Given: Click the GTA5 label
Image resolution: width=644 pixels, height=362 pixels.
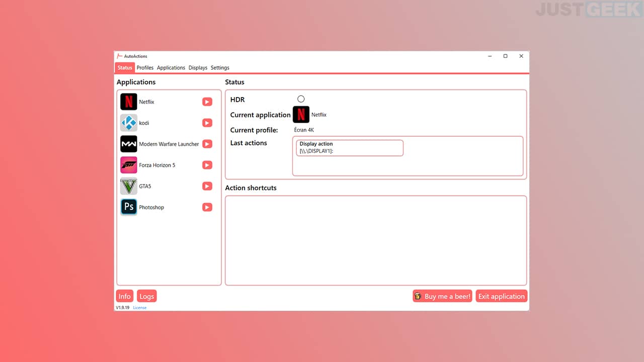Looking at the screenshot, I should click(x=145, y=187).
